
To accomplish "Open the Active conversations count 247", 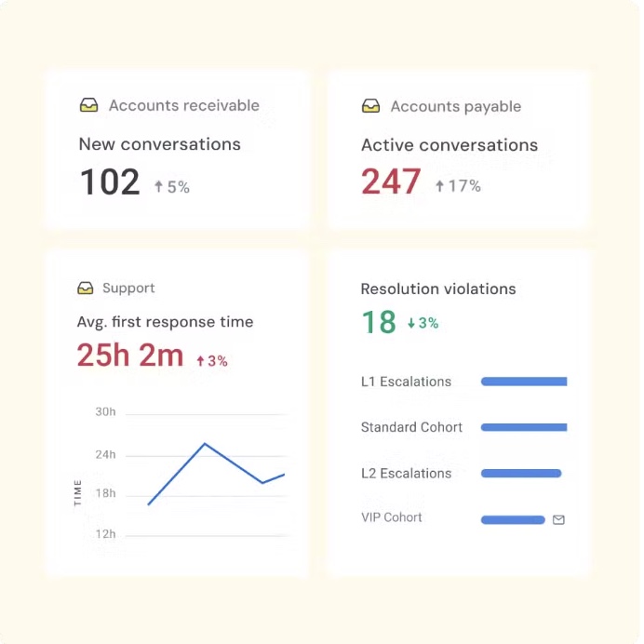I will pyautogui.click(x=391, y=182).
